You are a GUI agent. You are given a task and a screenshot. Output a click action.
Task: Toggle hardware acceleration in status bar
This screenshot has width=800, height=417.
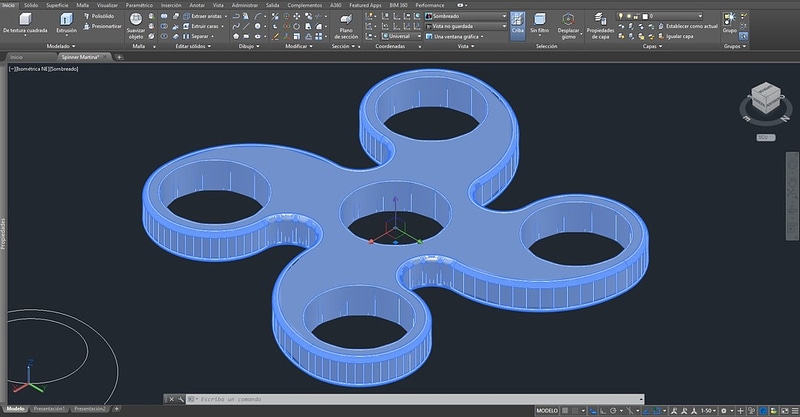click(763, 410)
